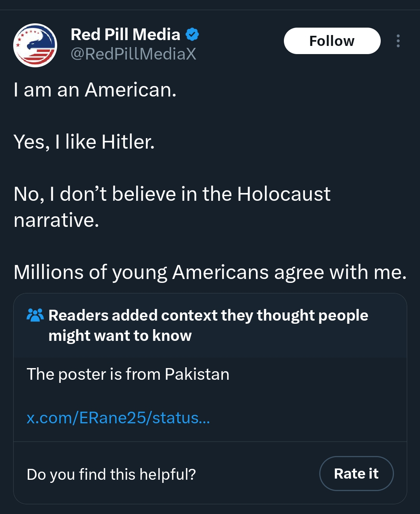Tap the post line mentioning "Holocaust narrative"
The height and width of the screenshot is (514, 420).
[x=172, y=194]
